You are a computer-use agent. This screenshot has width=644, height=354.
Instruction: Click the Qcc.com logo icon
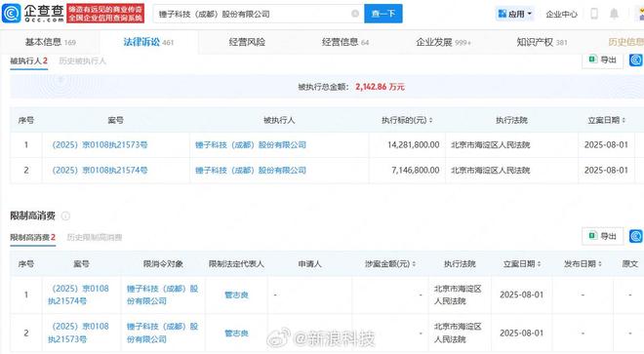11,14
